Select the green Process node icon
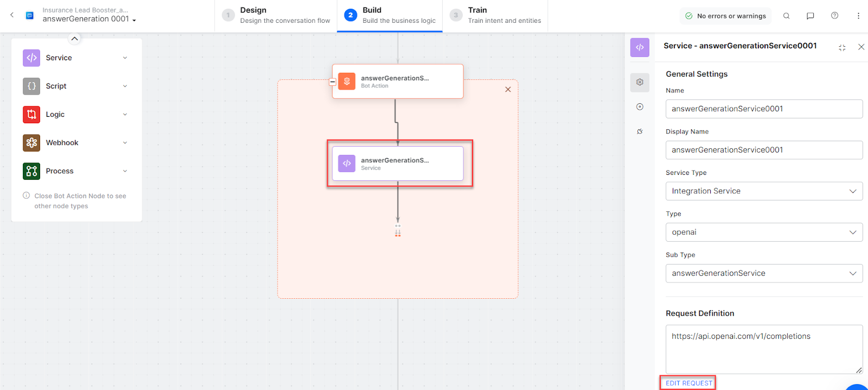The image size is (868, 390). pos(31,171)
